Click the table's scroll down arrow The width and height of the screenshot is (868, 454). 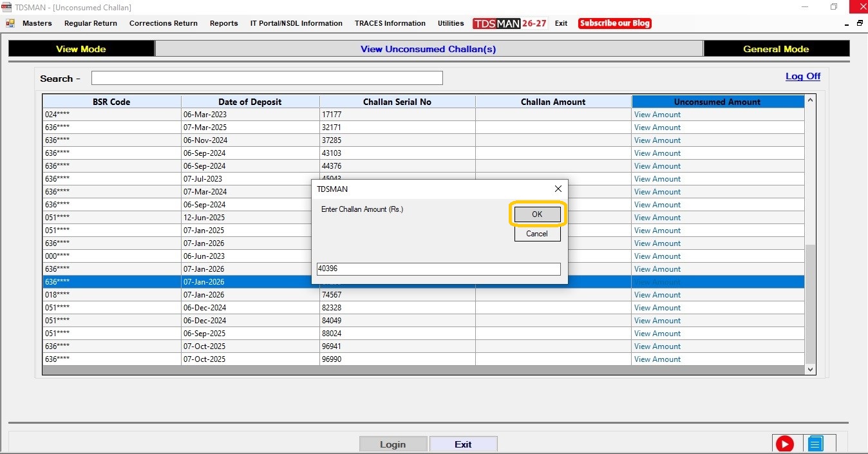coord(810,370)
